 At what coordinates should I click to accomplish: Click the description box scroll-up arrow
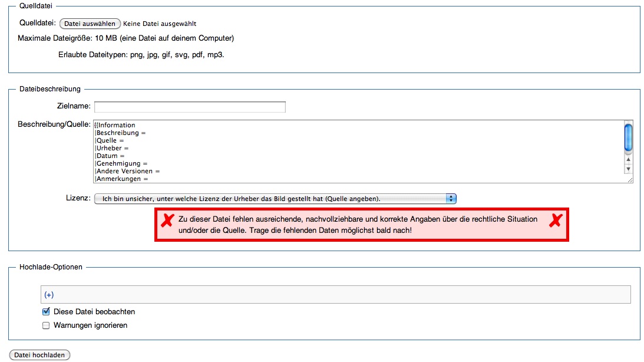coord(628,159)
